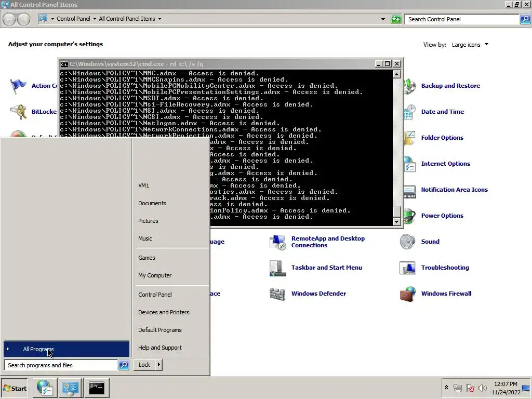
Task: Click the Start button
Action: click(15, 389)
